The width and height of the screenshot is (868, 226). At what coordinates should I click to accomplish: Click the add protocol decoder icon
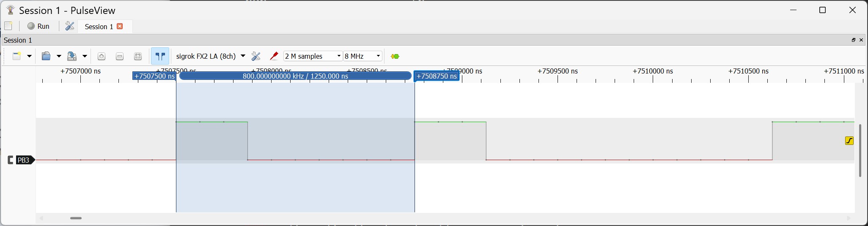point(395,56)
